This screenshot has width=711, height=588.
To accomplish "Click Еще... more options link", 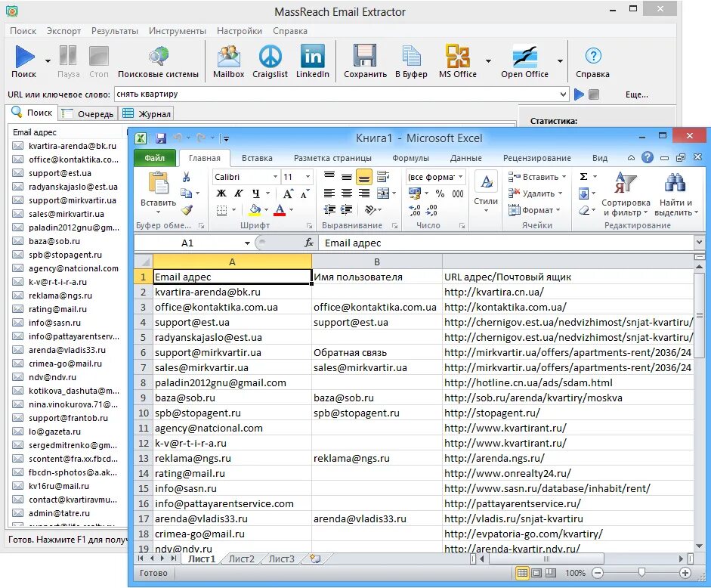I will click(x=637, y=94).
